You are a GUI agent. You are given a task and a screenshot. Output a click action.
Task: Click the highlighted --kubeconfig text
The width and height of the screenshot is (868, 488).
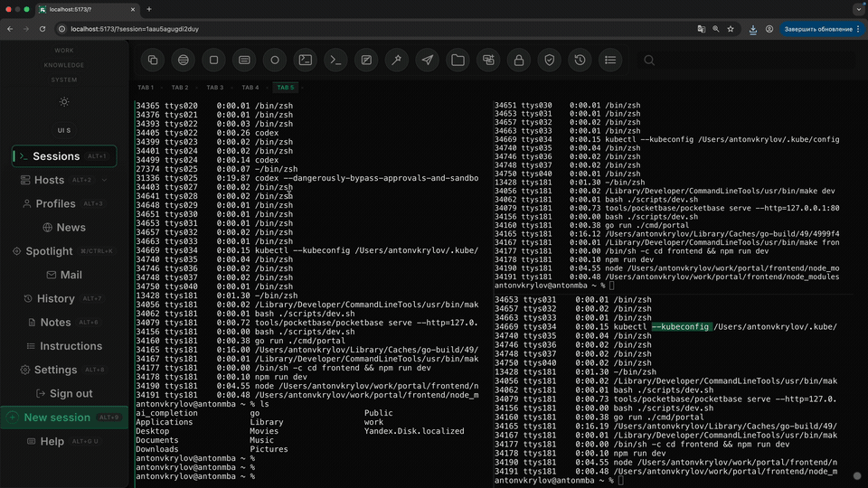pos(680,327)
